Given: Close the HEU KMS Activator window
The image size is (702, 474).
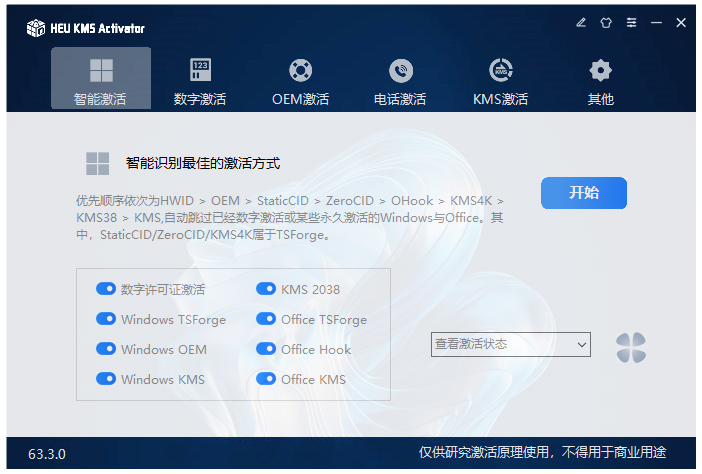Looking at the screenshot, I should [681, 22].
